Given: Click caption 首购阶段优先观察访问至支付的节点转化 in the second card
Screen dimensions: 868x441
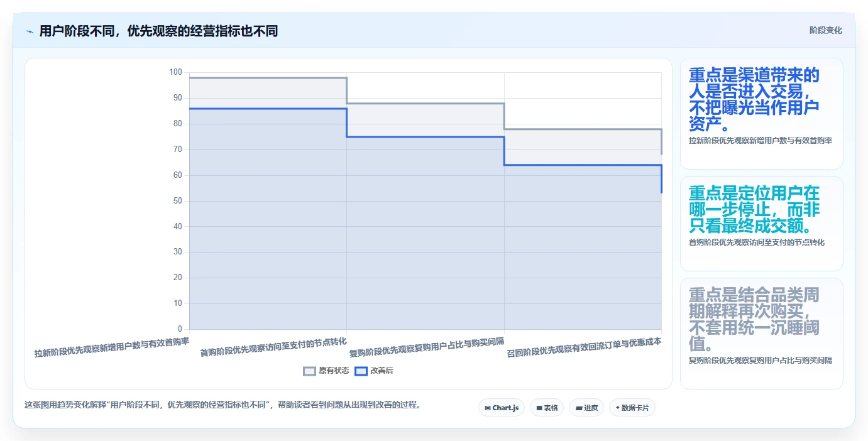Looking at the screenshot, I should 757,242.
